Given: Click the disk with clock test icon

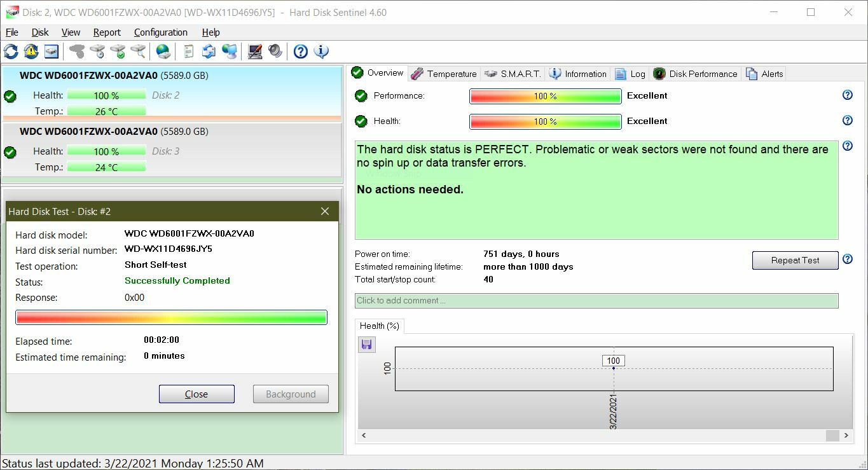Looking at the screenshot, I should [97, 52].
